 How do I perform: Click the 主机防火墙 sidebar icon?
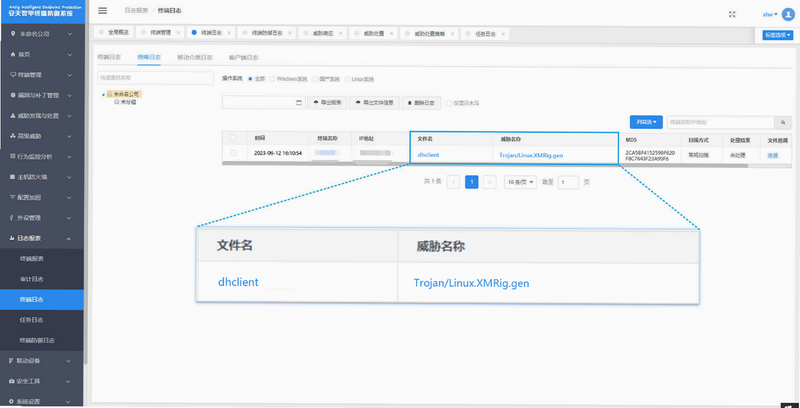(x=13, y=176)
